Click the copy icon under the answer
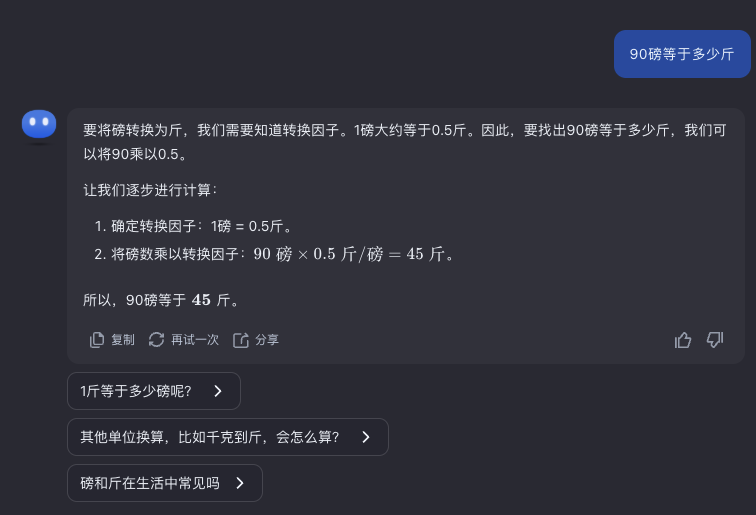Screen dimensions: 756x515 (x=97, y=340)
